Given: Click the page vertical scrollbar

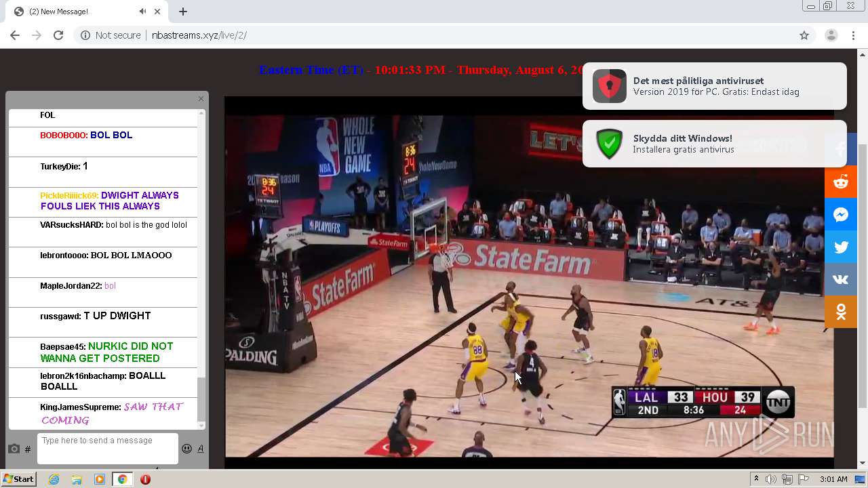Looking at the screenshot, I should click(x=863, y=275).
